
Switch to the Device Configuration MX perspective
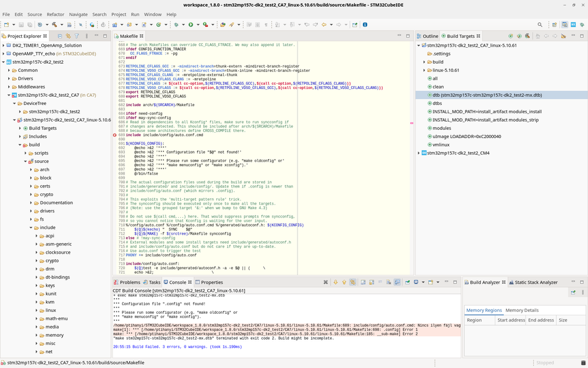573,25
